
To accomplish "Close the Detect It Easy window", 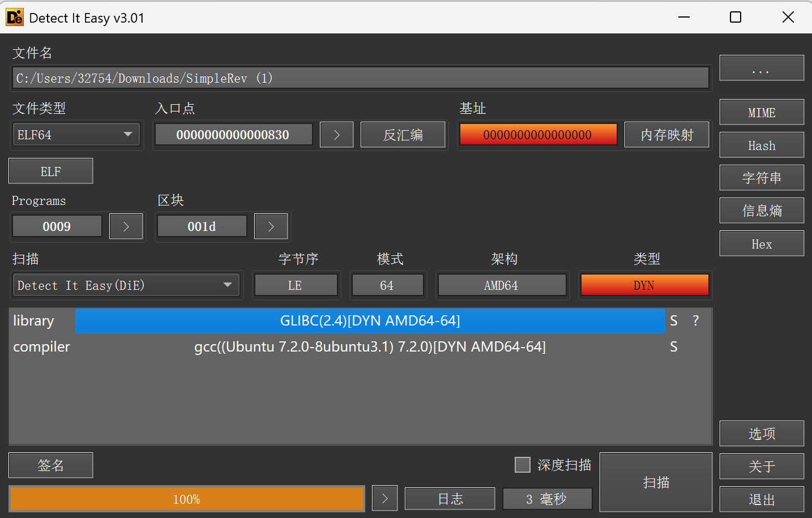I will tap(788, 17).
